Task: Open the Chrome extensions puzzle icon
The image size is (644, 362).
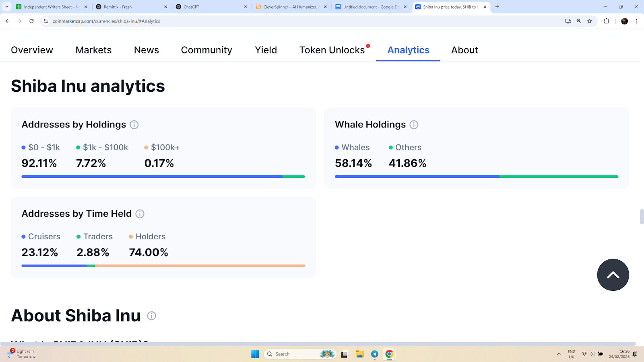Action: [607, 21]
